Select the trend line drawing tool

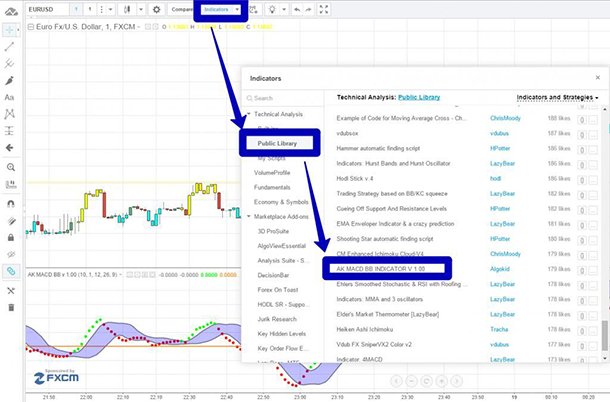[x=9, y=47]
